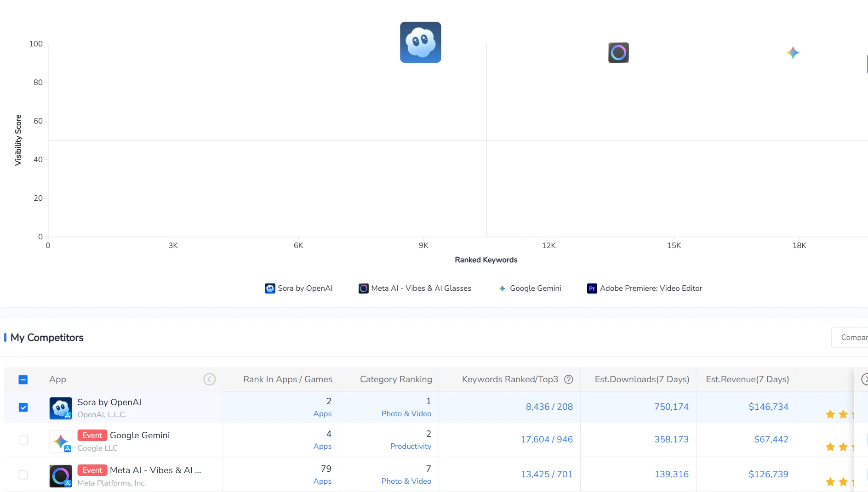868x492 pixels.
Task: Toggle Meta AI legend entry in chart
Action: tap(415, 288)
